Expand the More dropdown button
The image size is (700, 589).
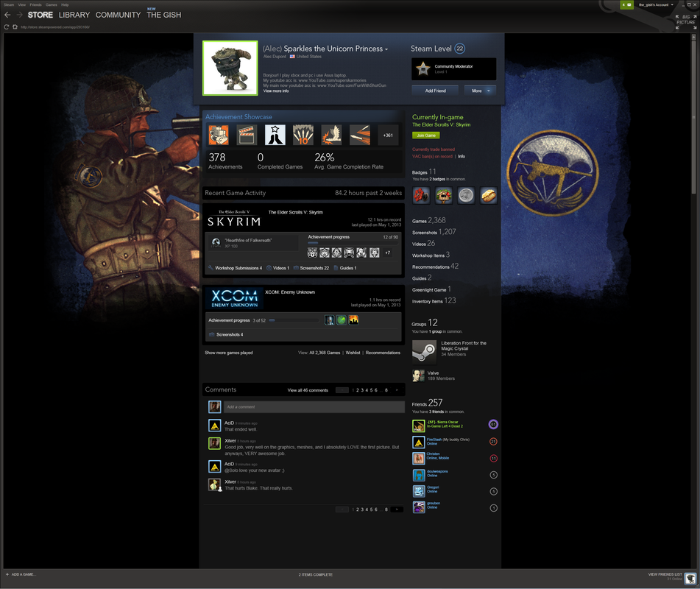pos(479,91)
